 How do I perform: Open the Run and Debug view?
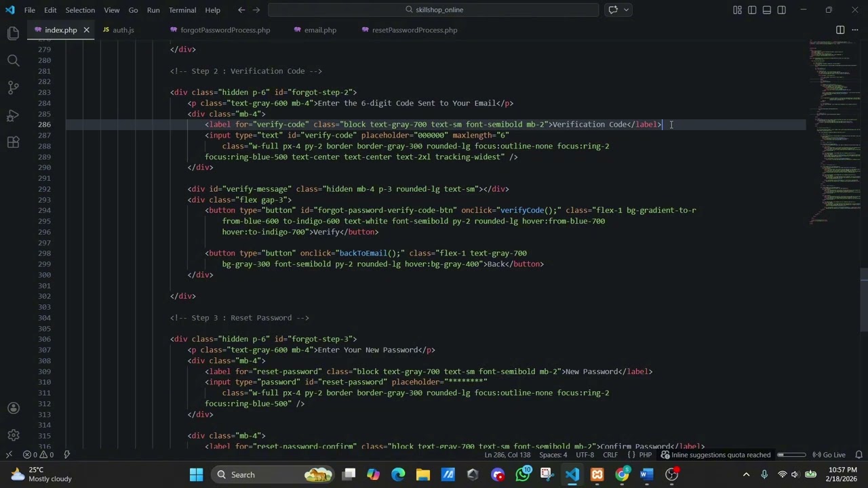13,115
